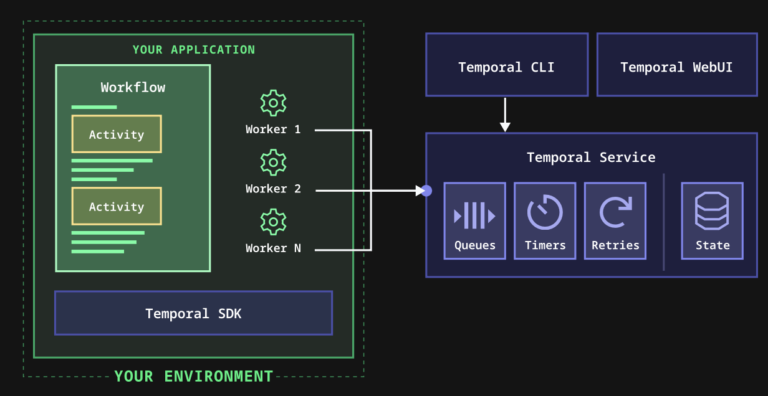Click the Worker 2 label
This screenshot has height=396, width=768.
click(x=273, y=189)
